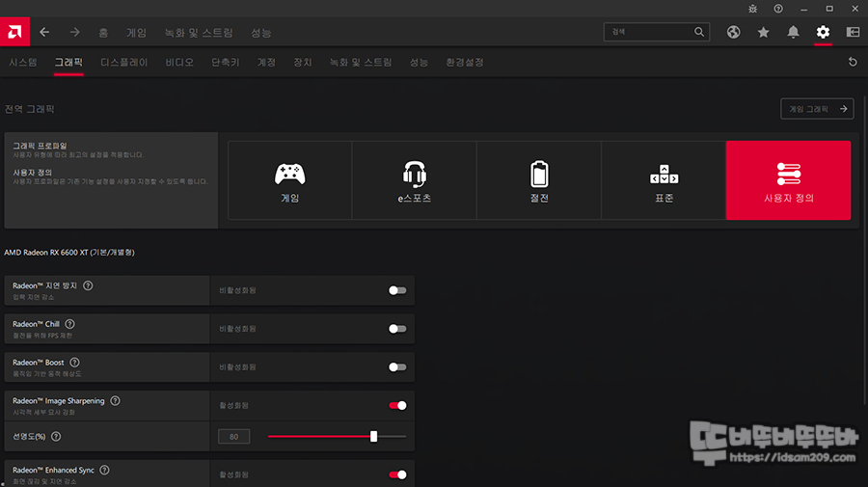The image size is (868, 487).
Task: Select the e스포츠 headset profile
Action: (x=415, y=180)
